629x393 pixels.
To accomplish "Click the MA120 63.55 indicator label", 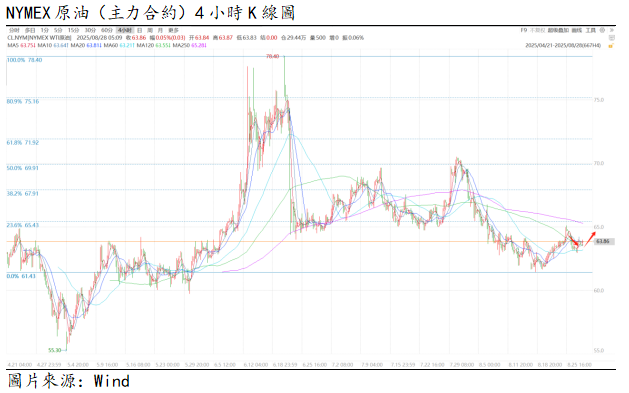I will tap(154, 46).
